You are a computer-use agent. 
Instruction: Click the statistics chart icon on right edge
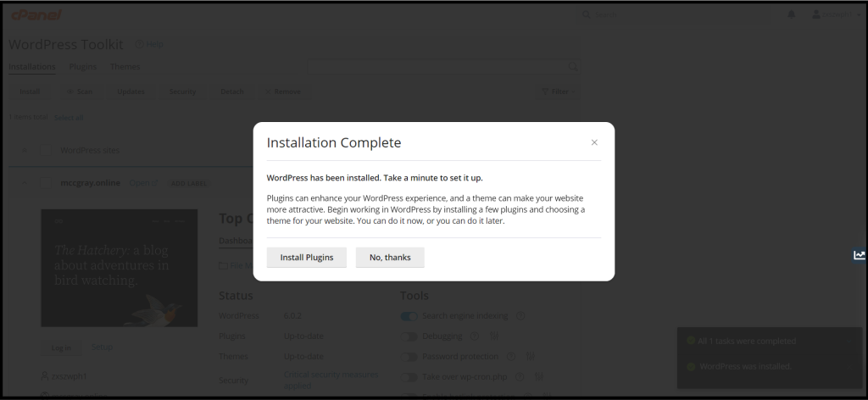(860, 255)
